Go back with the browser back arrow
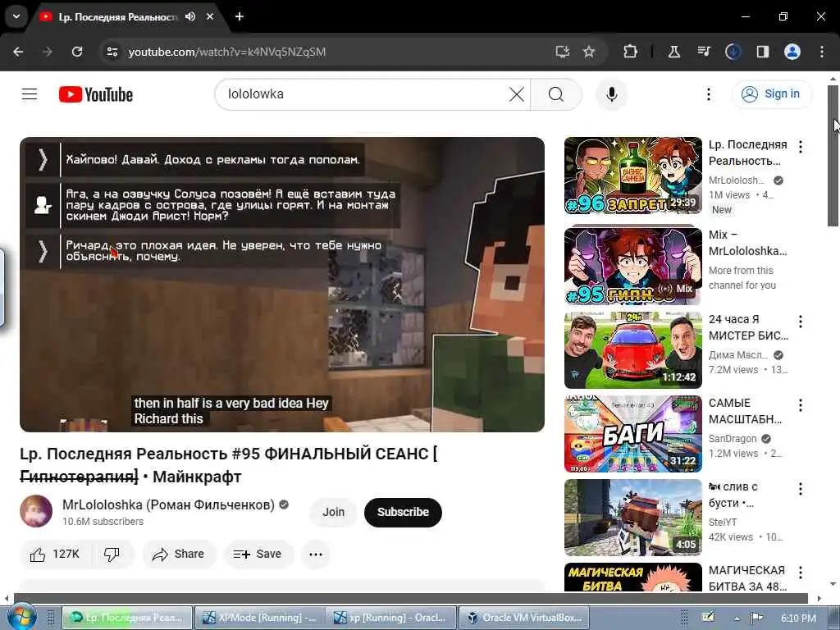The image size is (840, 630). [x=18, y=52]
